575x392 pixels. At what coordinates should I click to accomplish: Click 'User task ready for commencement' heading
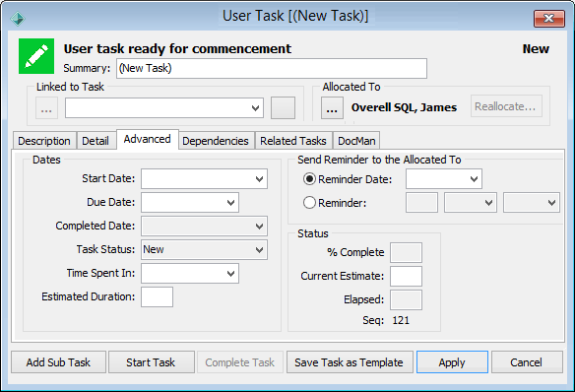[177, 49]
